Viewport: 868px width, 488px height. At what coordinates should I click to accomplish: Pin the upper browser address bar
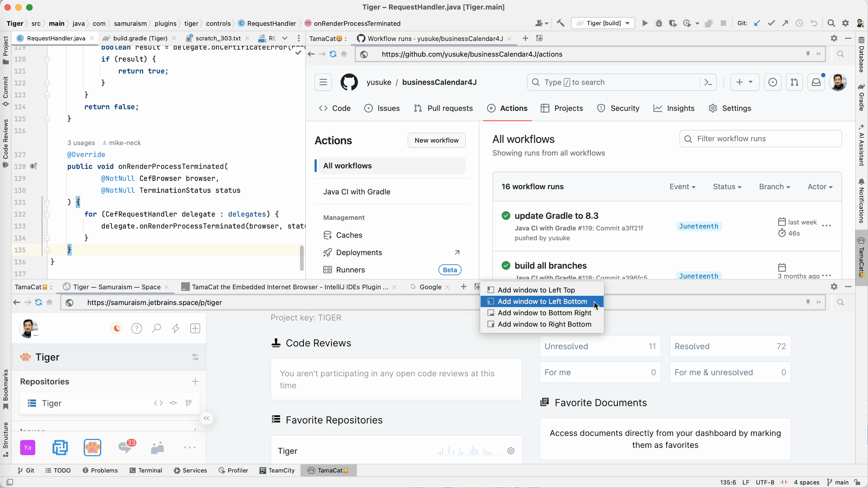[x=808, y=54]
